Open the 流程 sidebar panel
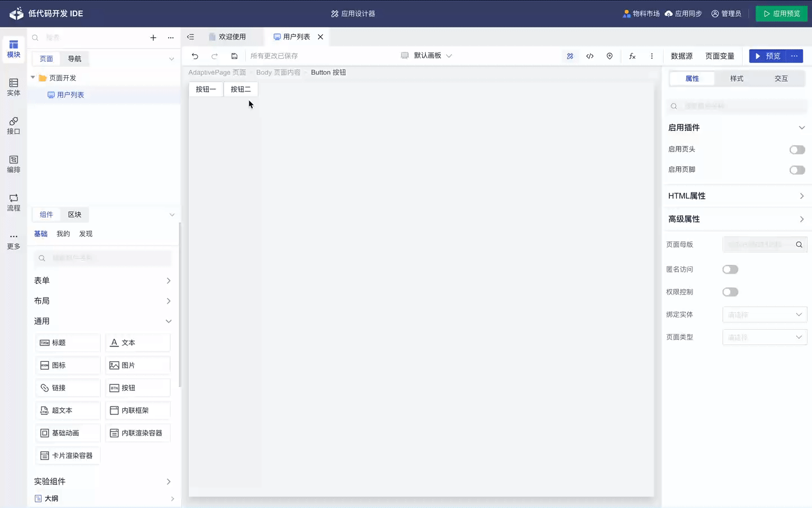The height and width of the screenshot is (508, 812). tap(14, 202)
